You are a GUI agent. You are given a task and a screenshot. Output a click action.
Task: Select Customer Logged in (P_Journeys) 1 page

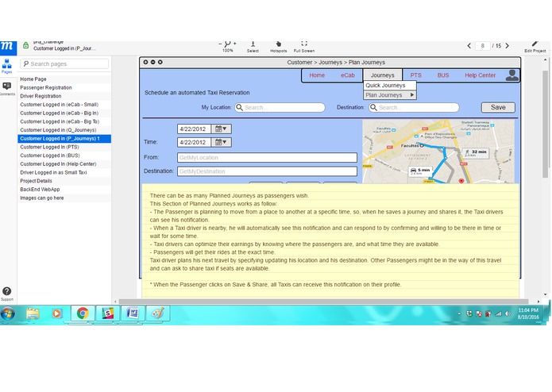[x=64, y=139]
